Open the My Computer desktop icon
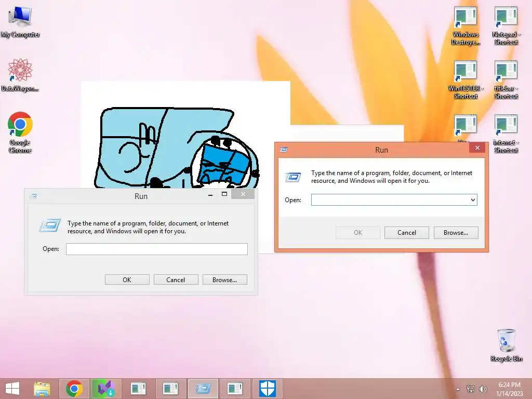 [x=20, y=22]
